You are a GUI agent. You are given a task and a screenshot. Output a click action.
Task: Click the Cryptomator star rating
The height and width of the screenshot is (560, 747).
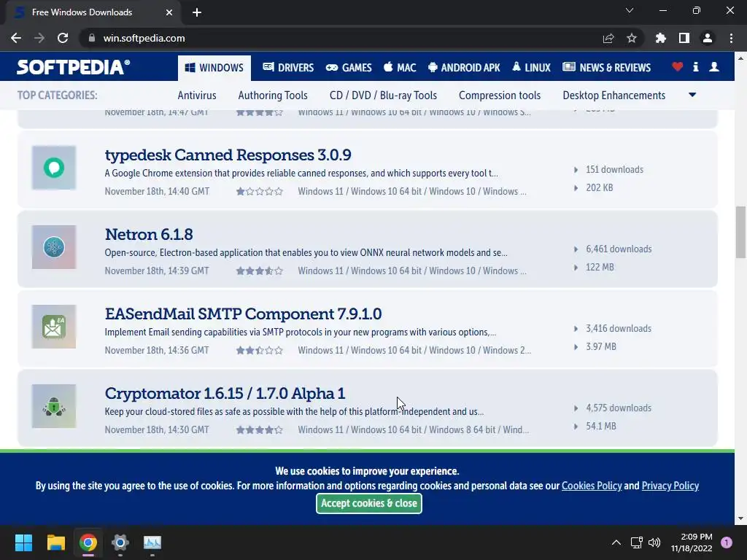(x=260, y=430)
